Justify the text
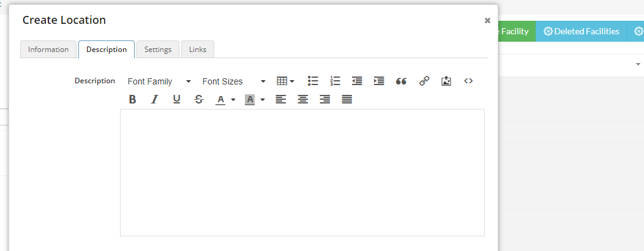 347,99
